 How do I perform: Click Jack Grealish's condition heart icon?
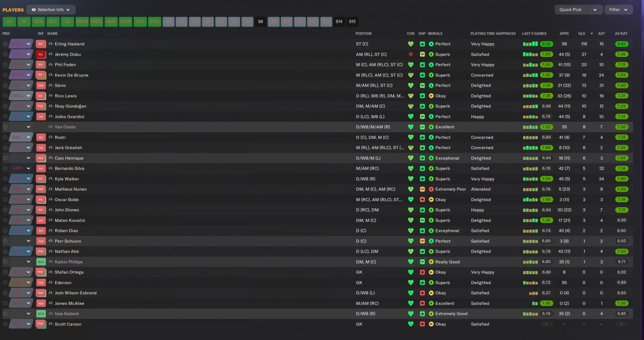411,147
